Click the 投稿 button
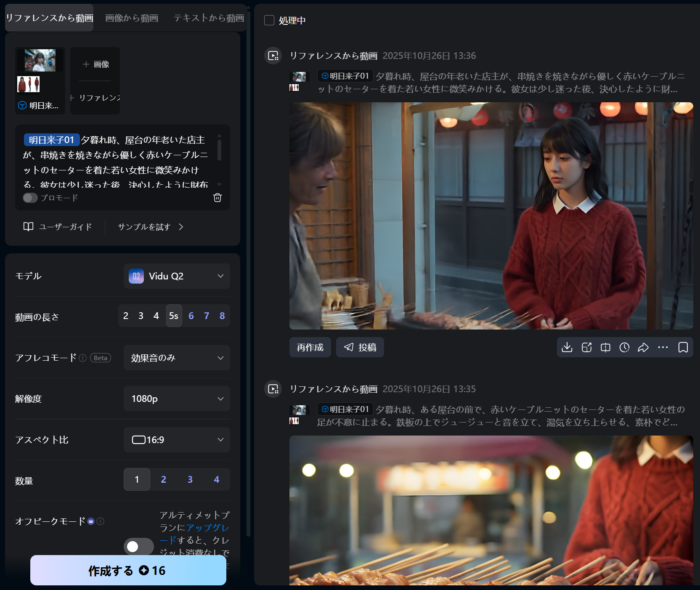 click(x=360, y=347)
